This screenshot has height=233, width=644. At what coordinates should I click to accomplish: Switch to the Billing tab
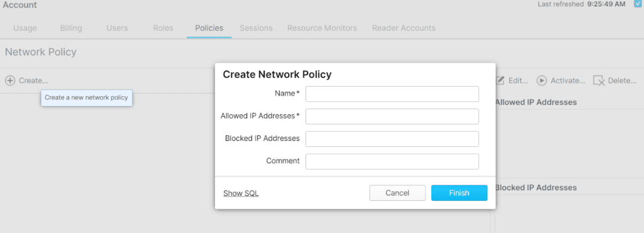coord(71,28)
